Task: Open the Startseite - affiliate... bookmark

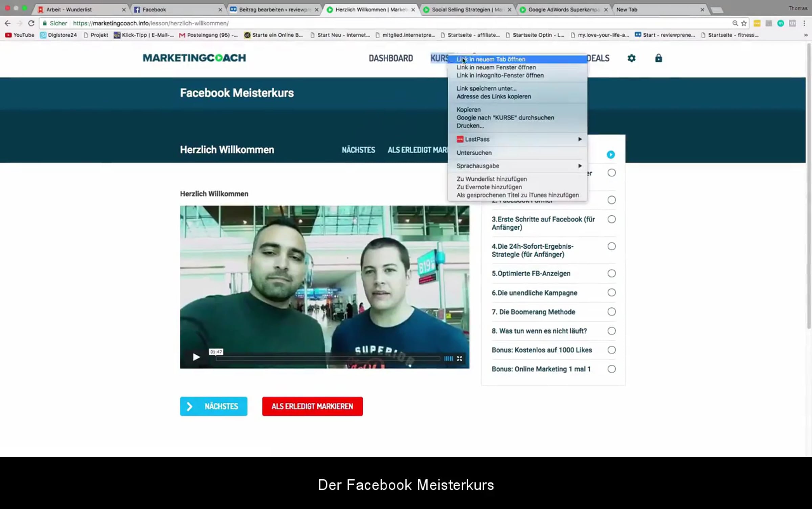Action: [470, 35]
